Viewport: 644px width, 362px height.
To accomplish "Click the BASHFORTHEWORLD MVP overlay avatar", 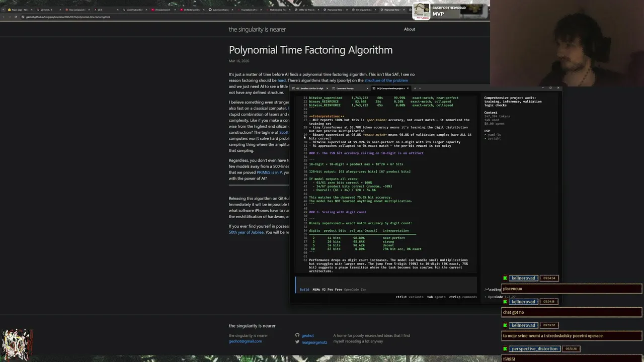I will point(422,11).
